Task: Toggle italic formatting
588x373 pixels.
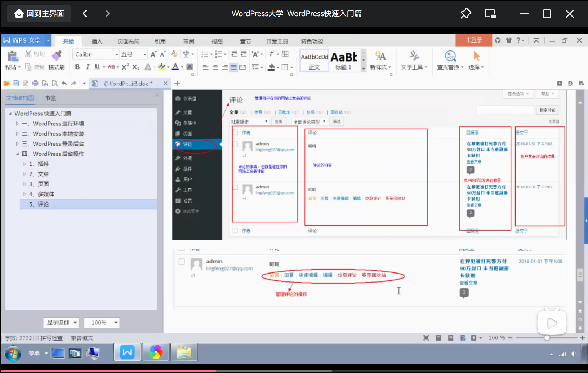Action: point(87,67)
